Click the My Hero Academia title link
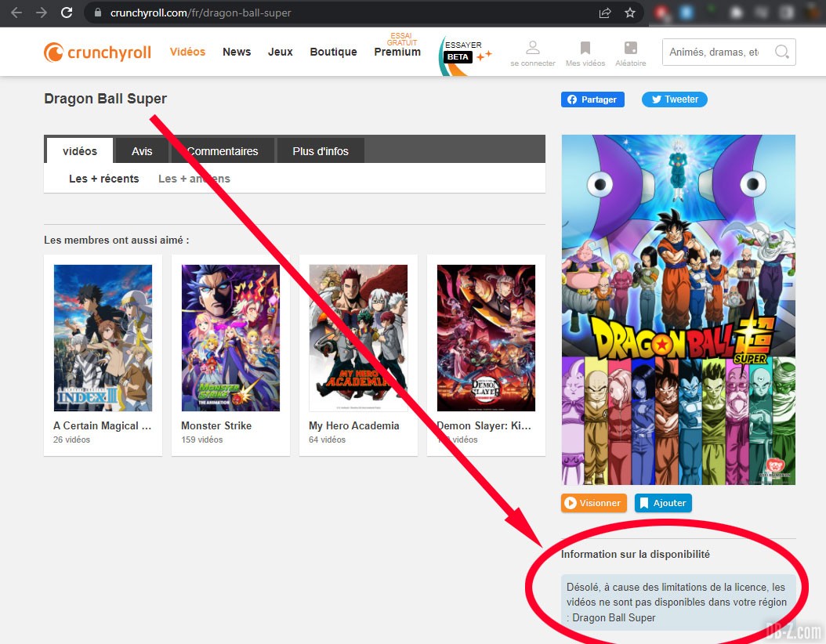The image size is (826, 644). (x=354, y=425)
